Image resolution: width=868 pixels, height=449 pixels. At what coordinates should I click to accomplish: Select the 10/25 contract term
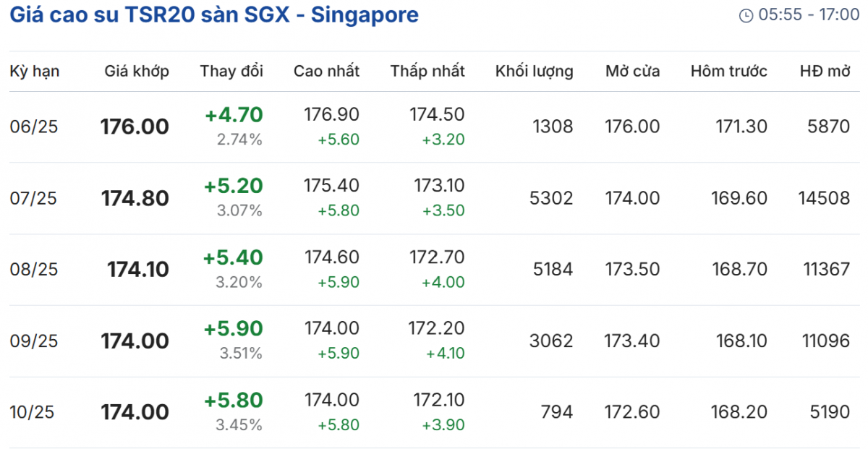pos(34,413)
